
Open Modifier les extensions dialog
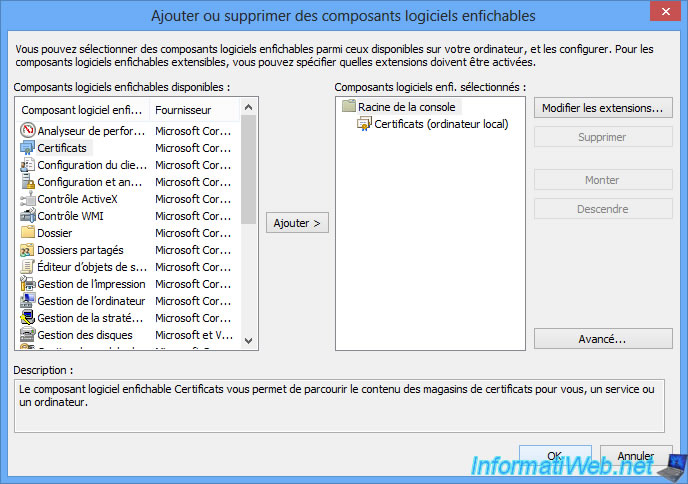(602, 107)
